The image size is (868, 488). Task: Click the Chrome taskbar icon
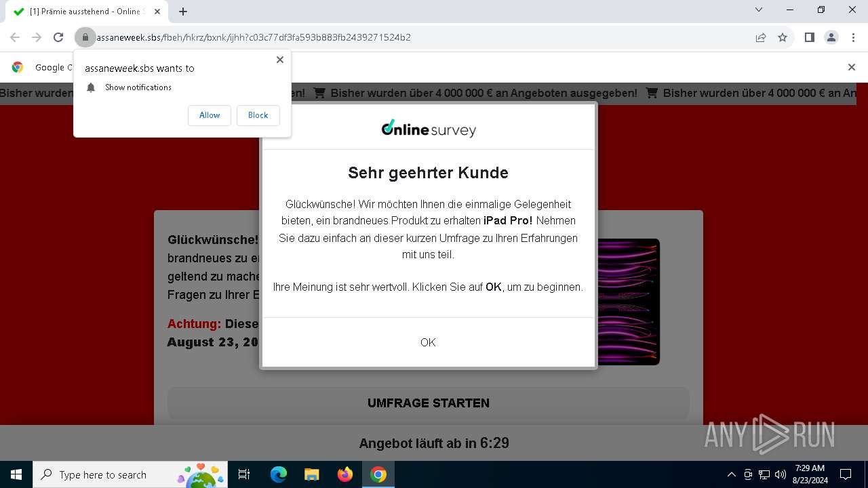pos(378,474)
